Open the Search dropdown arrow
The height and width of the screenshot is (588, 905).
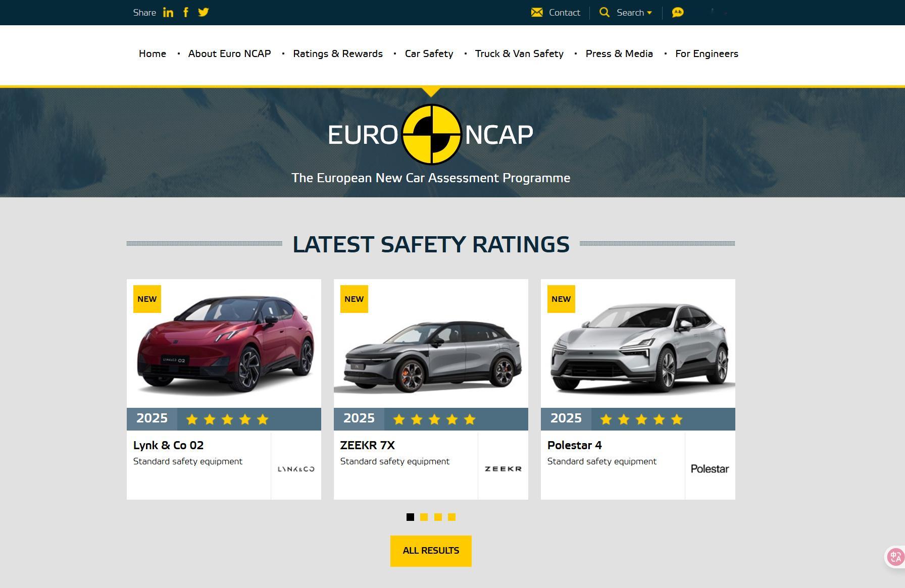click(649, 13)
